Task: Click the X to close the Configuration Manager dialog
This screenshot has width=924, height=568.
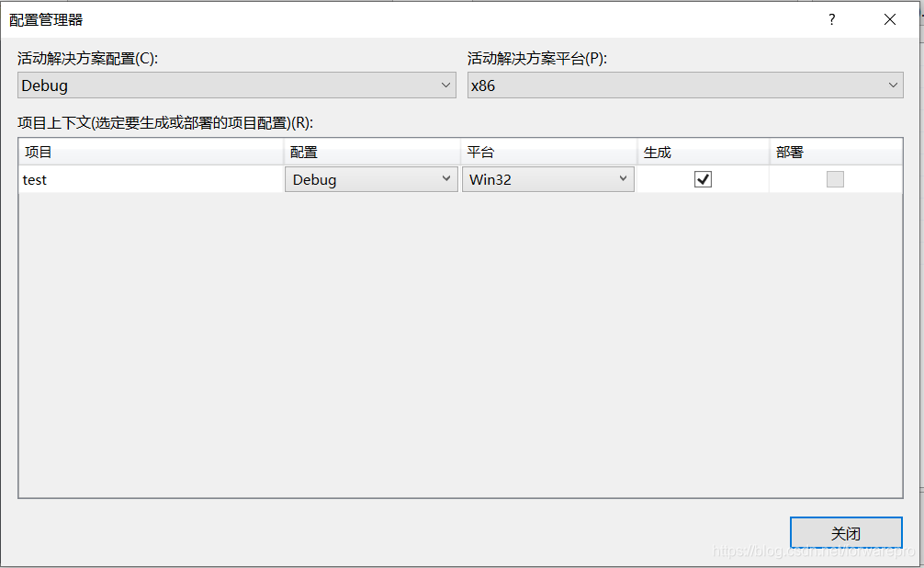Action: point(889,18)
